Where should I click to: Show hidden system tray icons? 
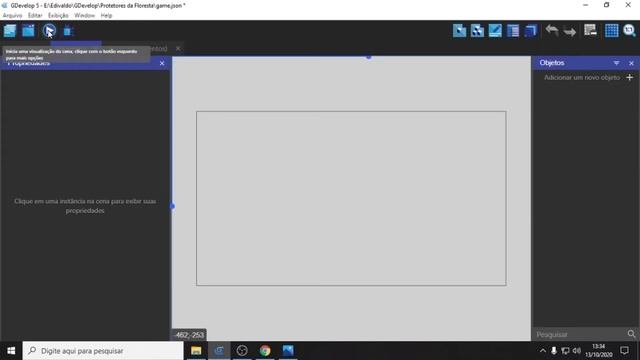coord(542,351)
